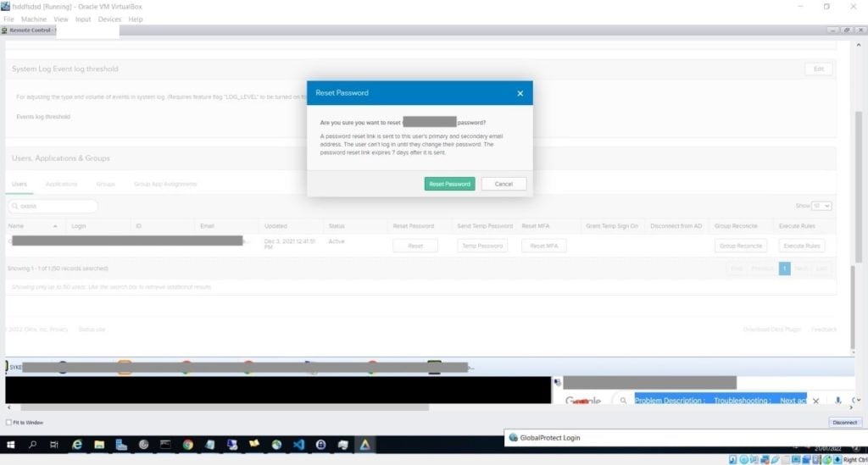The image size is (868, 465).
Task: Open File Explorer from the taskbar
Action: pos(99,445)
